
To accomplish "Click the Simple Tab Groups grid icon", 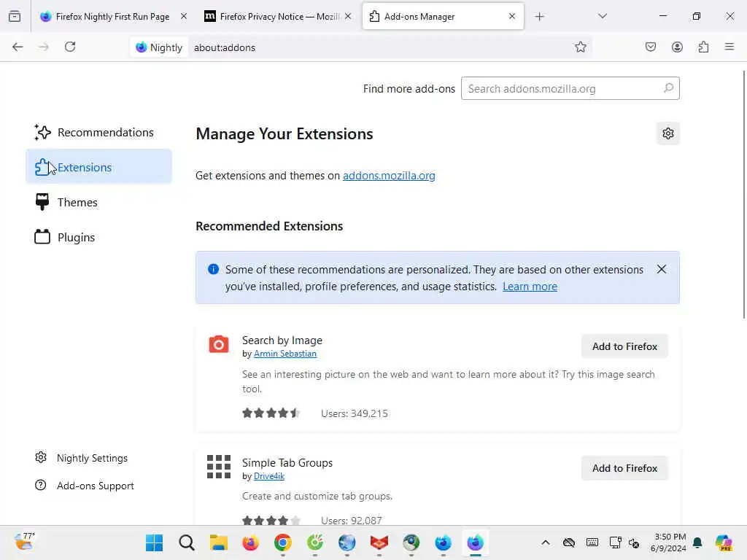I will tap(219, 467).
